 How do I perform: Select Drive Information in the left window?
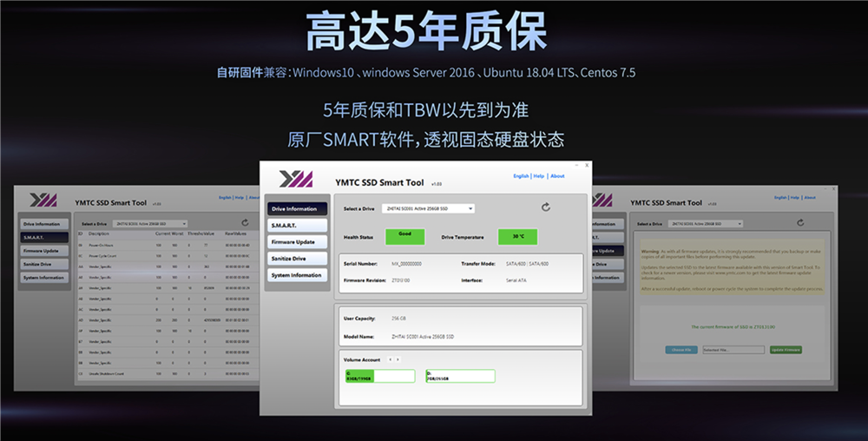[x=45, y=224]
